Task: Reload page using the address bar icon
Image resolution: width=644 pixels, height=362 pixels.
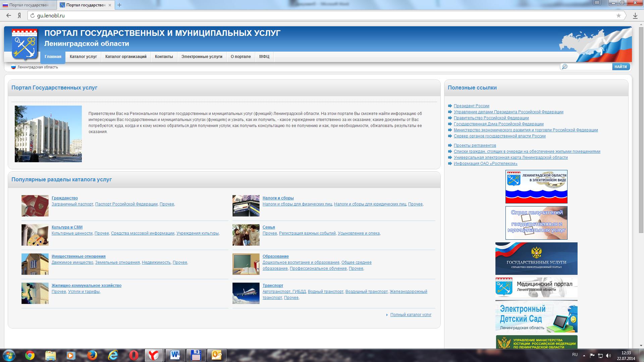Action: tap(32, 15)
